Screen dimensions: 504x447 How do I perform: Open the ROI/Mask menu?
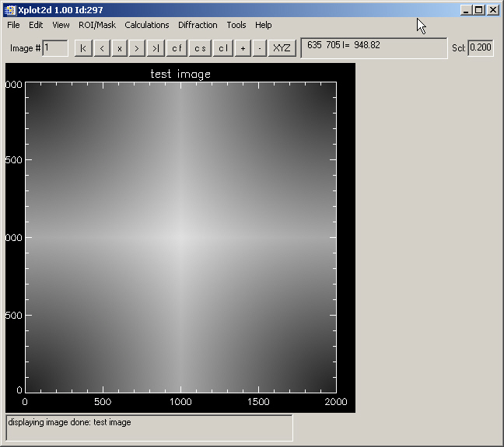tap(96, 25)
